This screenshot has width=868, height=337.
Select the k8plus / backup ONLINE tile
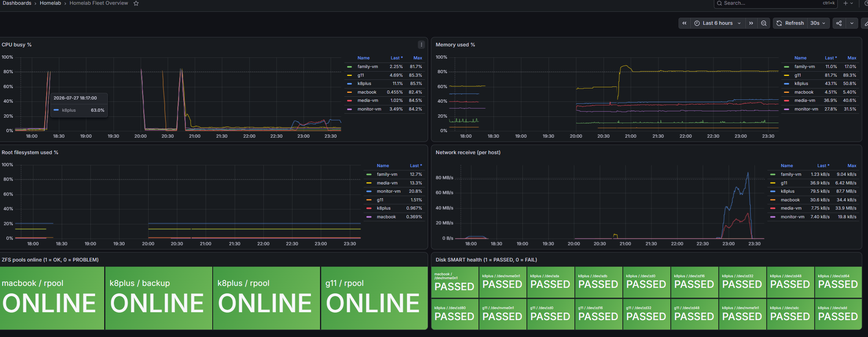(x=159, y=298)
